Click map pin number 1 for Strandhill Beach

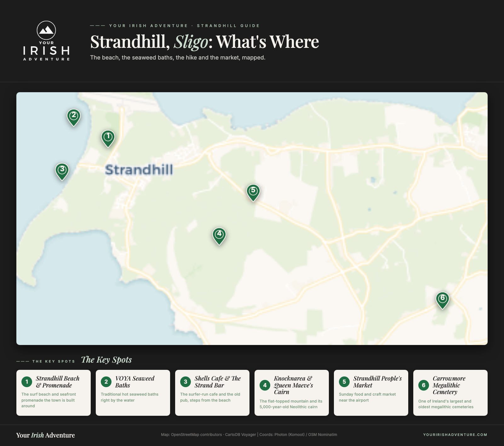click(108, 138)
